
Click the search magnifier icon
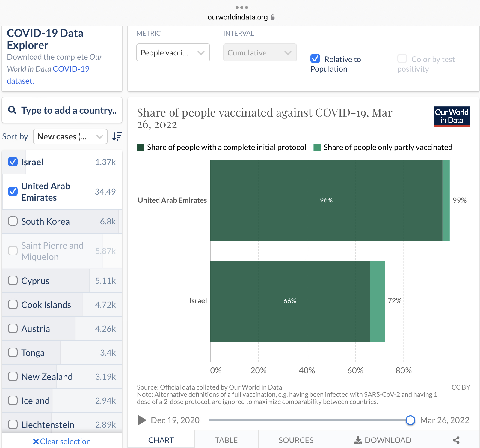12,110
